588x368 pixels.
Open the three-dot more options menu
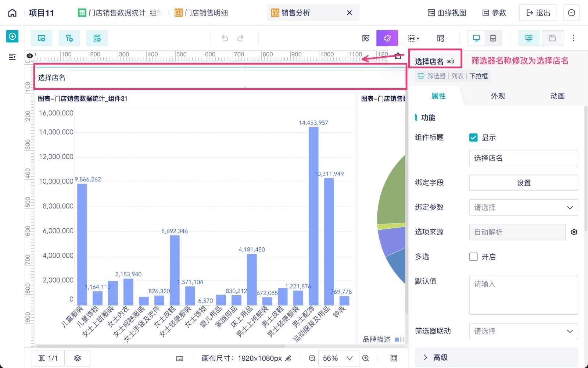point(573,38)
